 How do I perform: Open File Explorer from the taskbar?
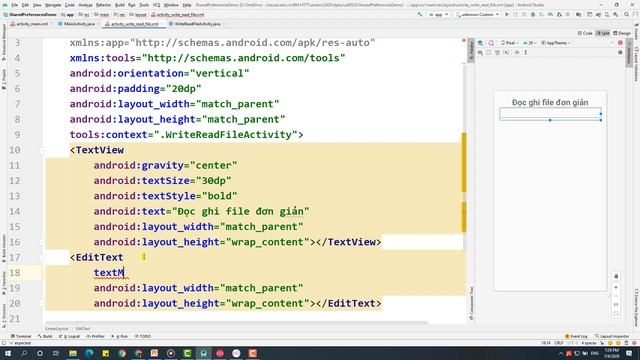coord(73,353)
